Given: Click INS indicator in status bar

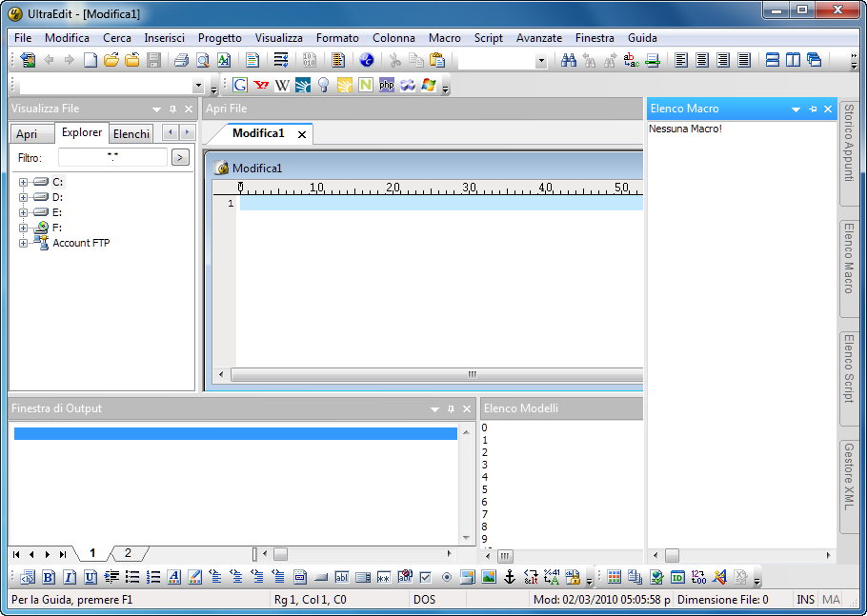Looking at the screenshot, I should (x=805, y=600).
